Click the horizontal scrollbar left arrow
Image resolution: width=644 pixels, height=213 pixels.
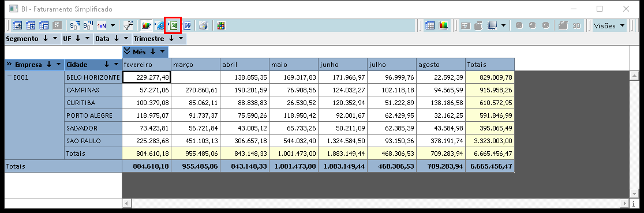tap(126, 203)
